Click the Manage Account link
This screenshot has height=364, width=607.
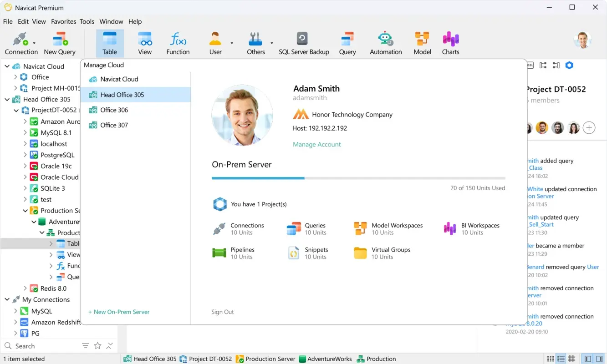[316, 144]
